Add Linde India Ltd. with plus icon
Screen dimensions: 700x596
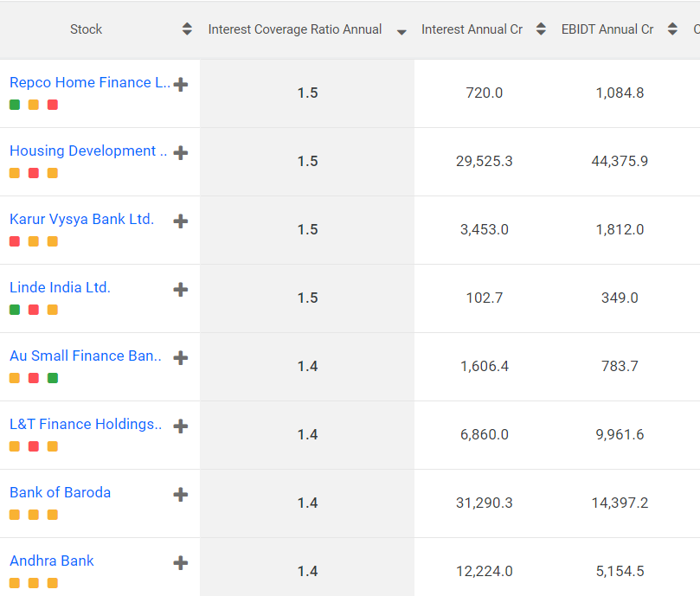pyautogui.click(x=180, y=289)
